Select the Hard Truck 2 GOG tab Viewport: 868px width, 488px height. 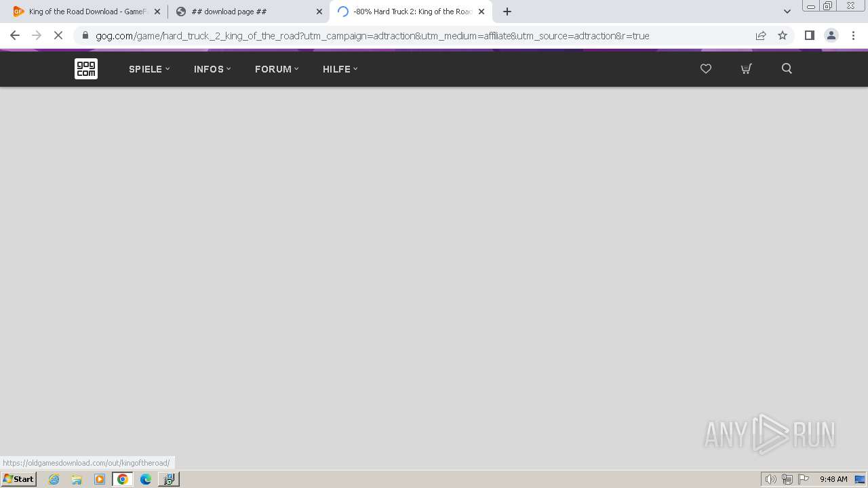410,12
